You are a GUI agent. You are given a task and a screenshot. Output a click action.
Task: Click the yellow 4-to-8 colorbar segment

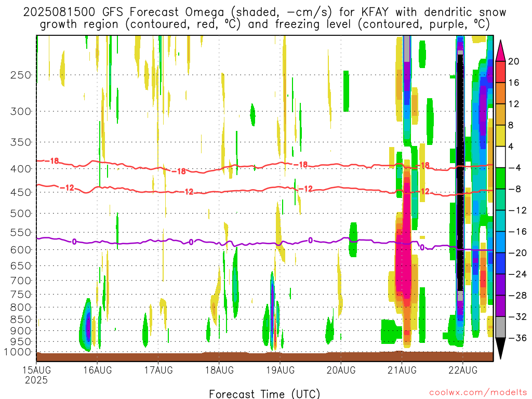coord(500,136)
